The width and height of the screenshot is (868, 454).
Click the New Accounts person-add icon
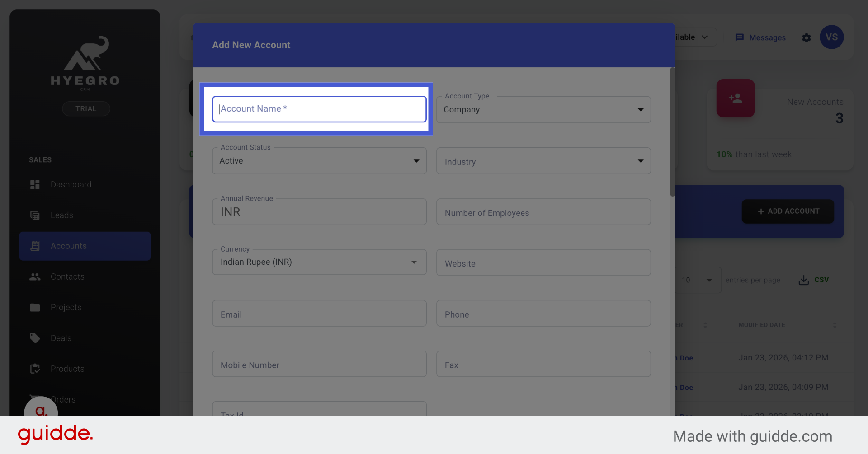(736, 98)
